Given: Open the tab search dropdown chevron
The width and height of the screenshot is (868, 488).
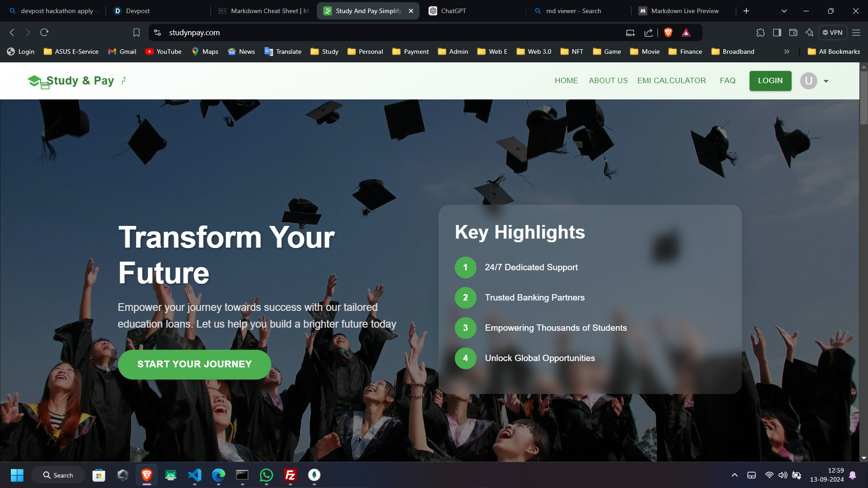Looking at the screenshot, I should pos(783,10).
